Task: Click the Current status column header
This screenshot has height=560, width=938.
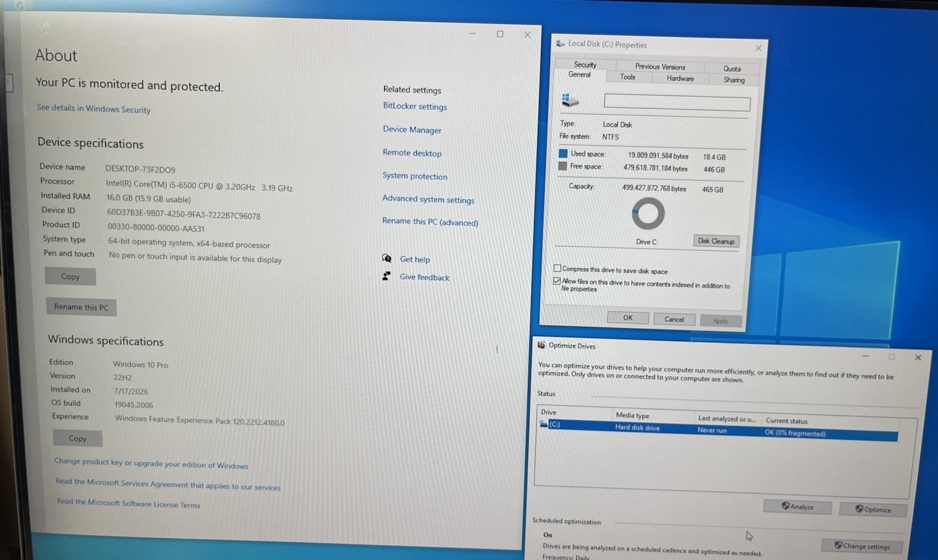Action: coord(829,421)
